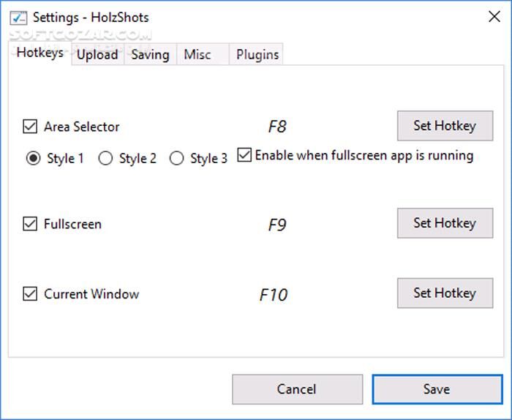Uncheck the Current Window checkbox
The image size is (512, 420).
click(x=30, y=294)
